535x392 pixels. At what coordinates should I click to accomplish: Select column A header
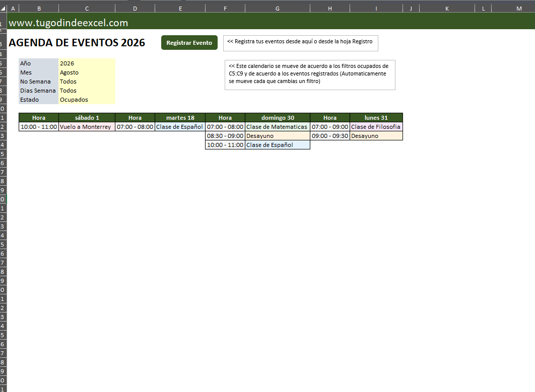pos(13,9)
